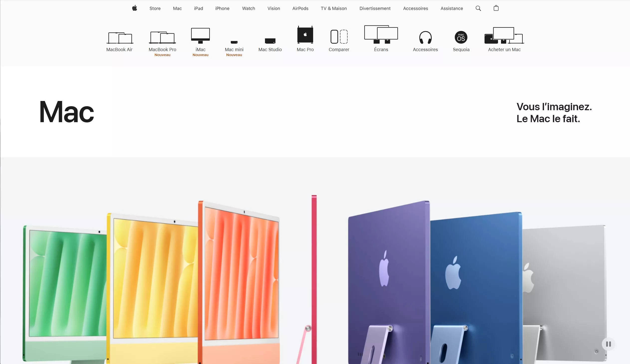Open the iPhone menu item
This screenshot has width=630, height=364.
click(222, 8)
